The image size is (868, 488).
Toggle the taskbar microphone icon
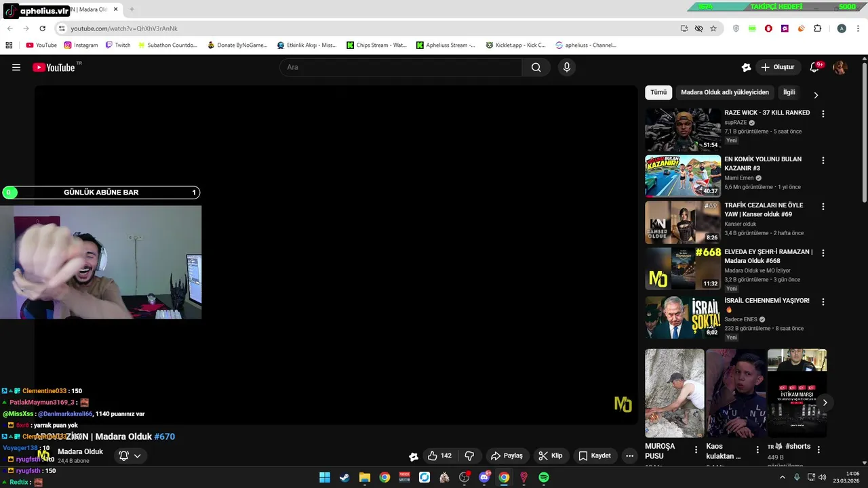coord(797,477)
